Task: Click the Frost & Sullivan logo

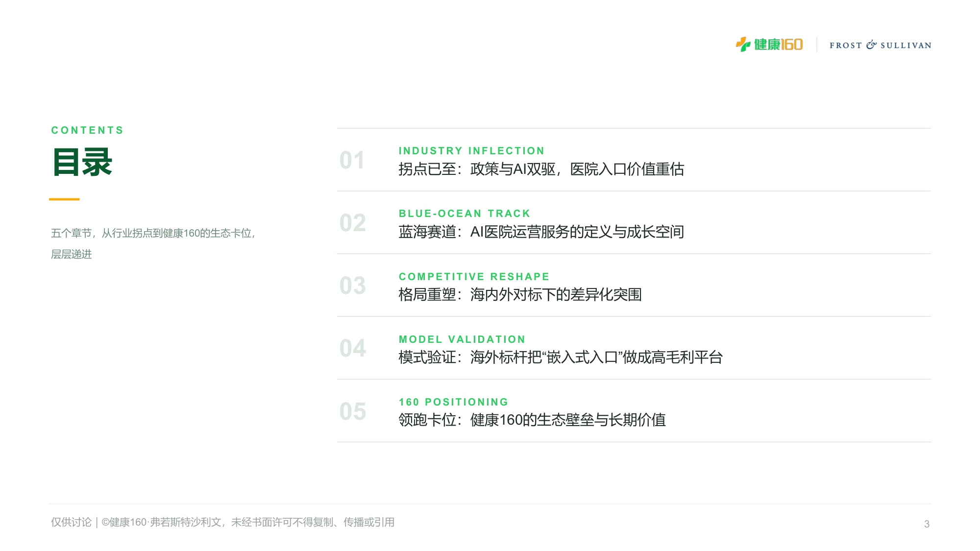Action: pyautogui.click(x=881, y=45)
